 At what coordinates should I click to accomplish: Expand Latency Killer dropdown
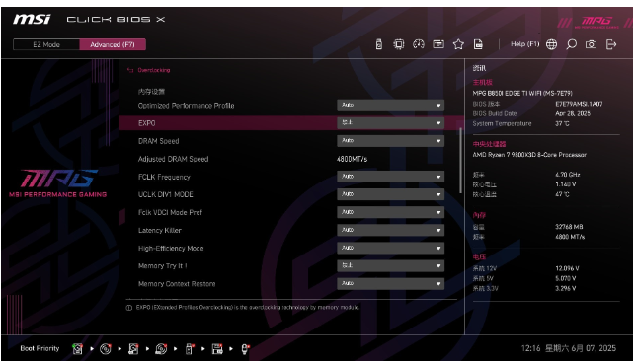click(390, 230)
